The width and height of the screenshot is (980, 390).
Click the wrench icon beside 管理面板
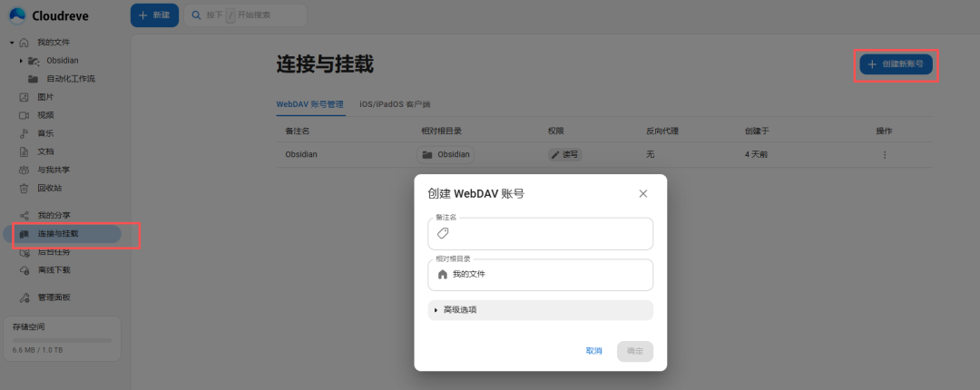click(24, 297)
